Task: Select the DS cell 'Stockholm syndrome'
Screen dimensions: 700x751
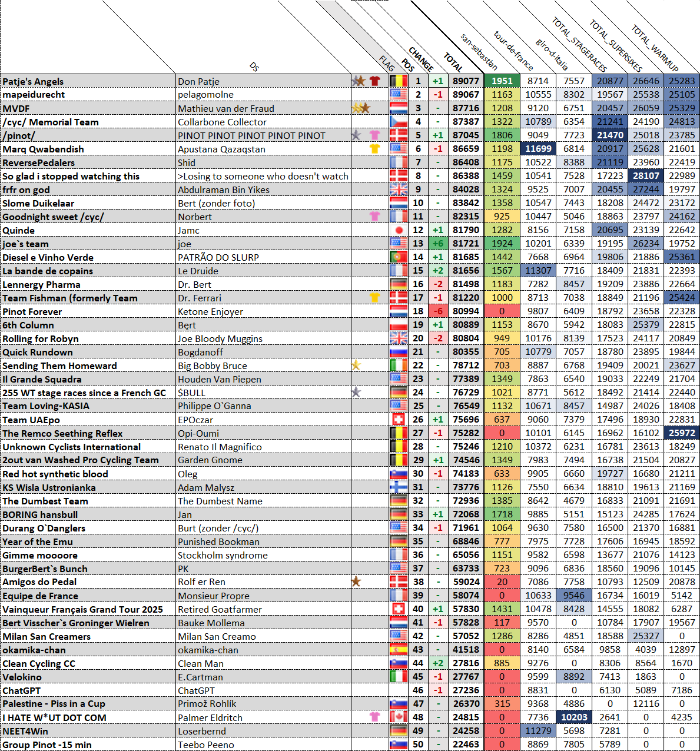Action: point(264,555)
